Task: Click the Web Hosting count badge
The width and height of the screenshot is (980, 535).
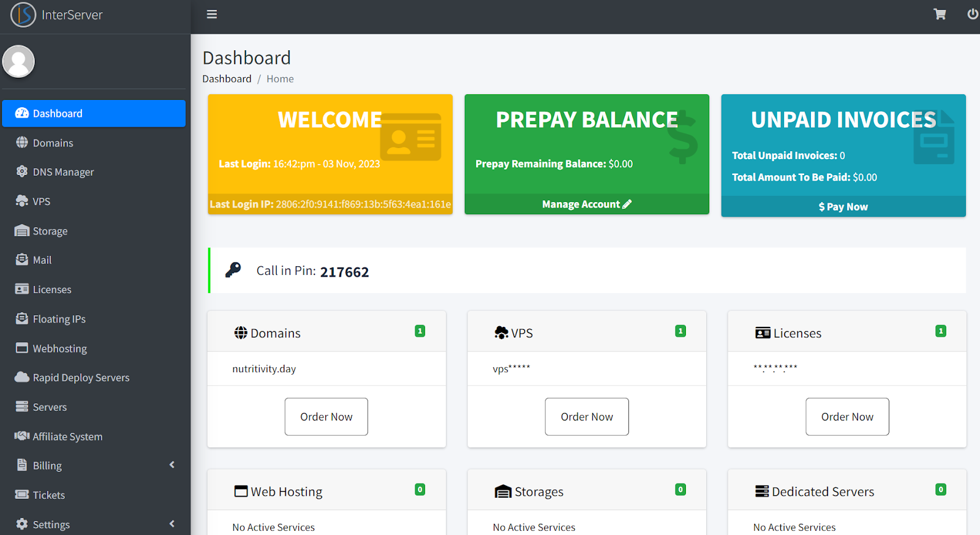Action: click(420, 490)
